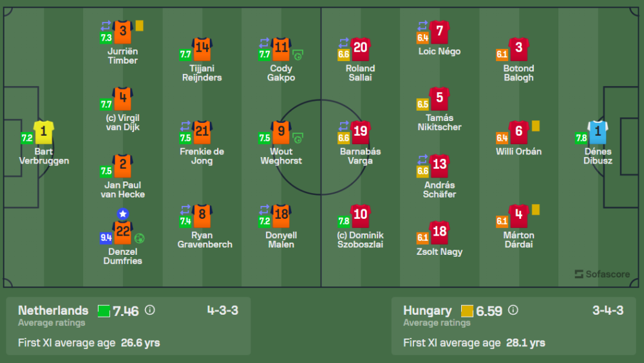Click the Sofascore logo on the pitch
This screenshot has width=644, height=363.
(x=602, y=274)
